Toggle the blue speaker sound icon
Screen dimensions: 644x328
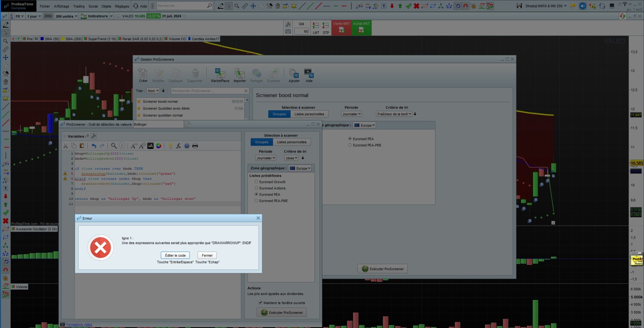click(582, 6)
